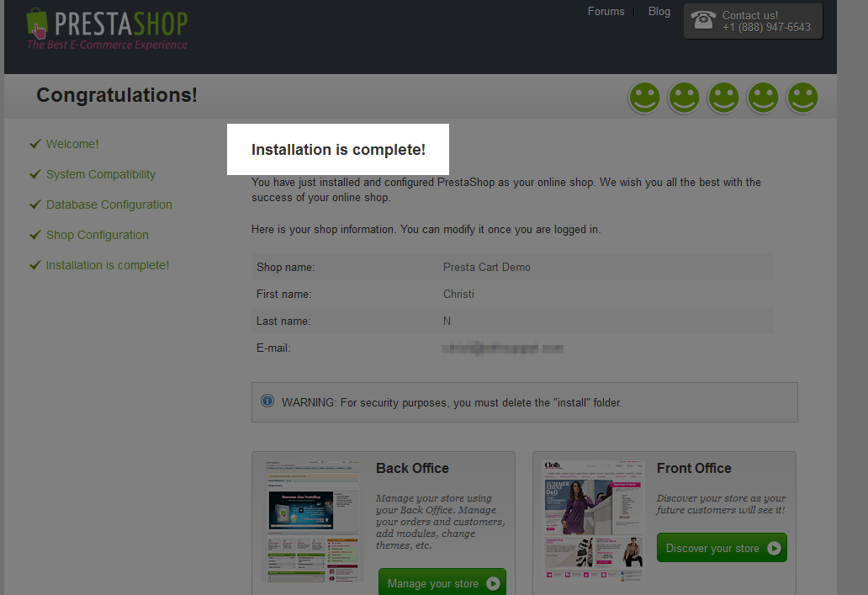Click the last green smiley face

tap(802, 97)
